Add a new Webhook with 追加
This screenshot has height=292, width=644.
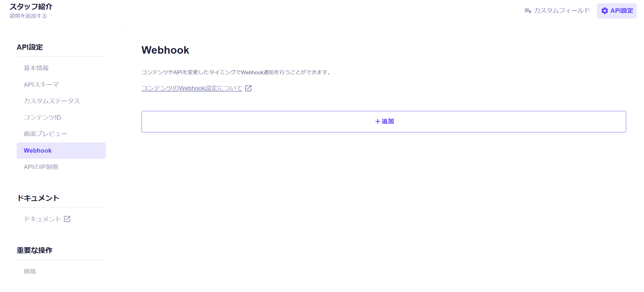384,122
